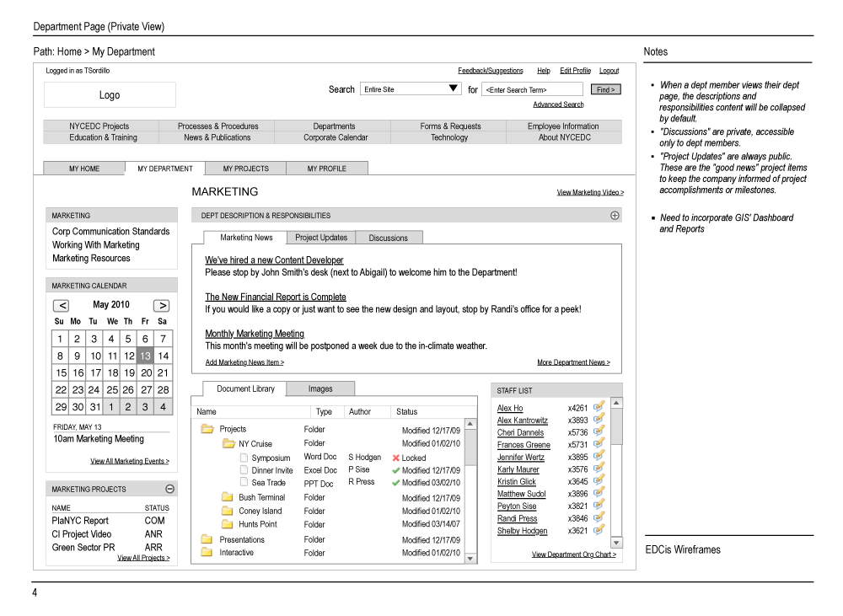The width and height of the screenshot is (843, 616).
Task: Click the Coney Island folder icon
Action: tap(228, 511)
